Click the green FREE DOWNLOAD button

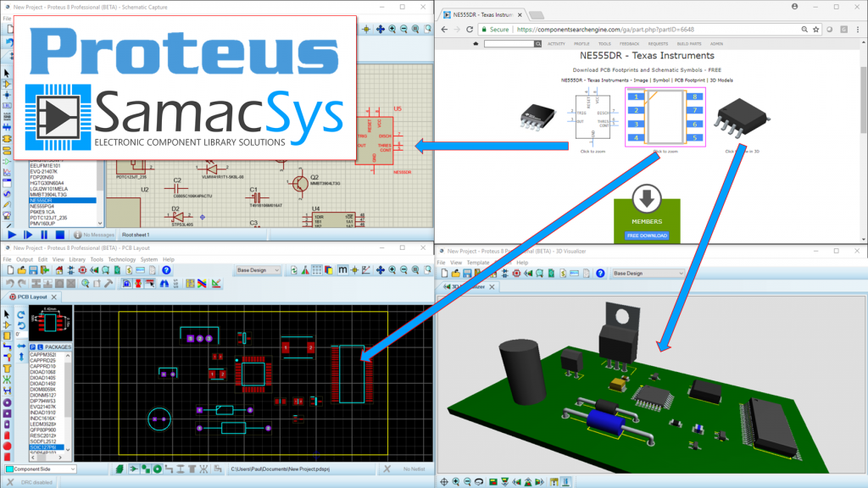[x=648, y=234]
